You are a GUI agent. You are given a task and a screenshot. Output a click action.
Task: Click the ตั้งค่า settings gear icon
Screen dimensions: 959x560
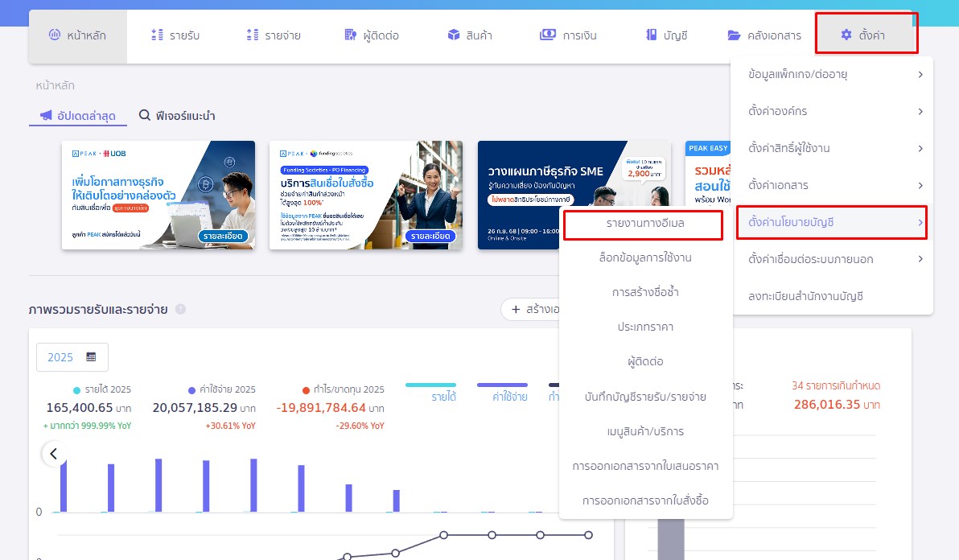[846, 35]
